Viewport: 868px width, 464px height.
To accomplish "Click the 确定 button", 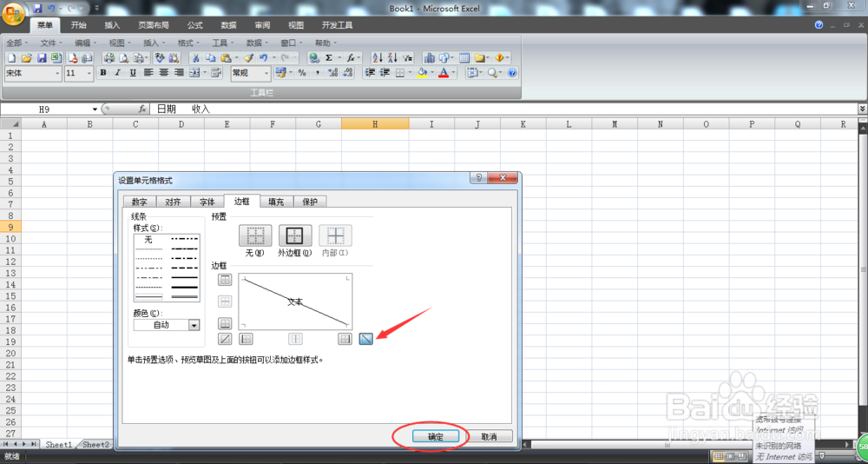I will tap(436, 436).
